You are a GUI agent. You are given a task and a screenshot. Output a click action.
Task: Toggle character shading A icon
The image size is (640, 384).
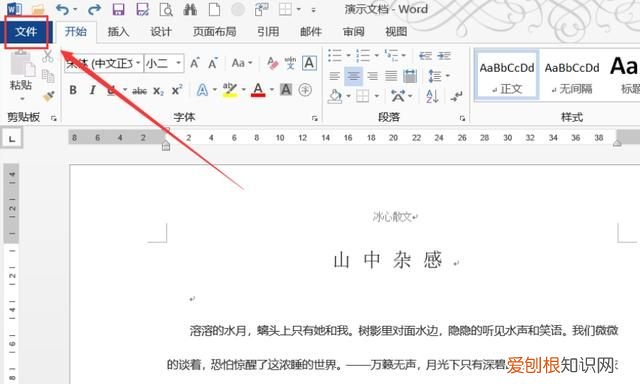pos(286,90)
